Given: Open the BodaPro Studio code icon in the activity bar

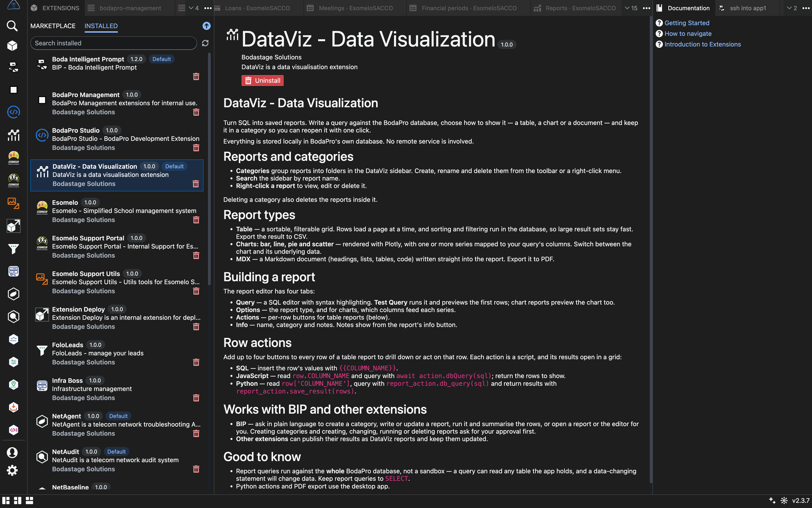Looking at the screenshot, I should (13, 112).
